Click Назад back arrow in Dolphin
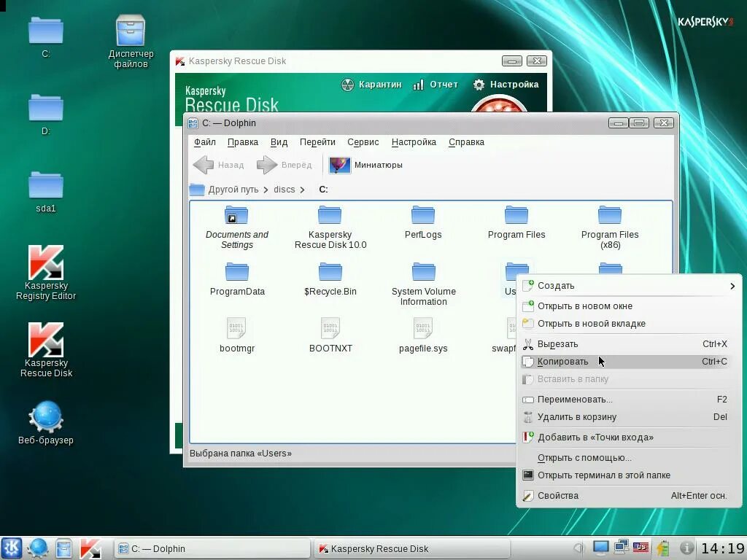This screenshot has height=560, width=747. point(218,165)
